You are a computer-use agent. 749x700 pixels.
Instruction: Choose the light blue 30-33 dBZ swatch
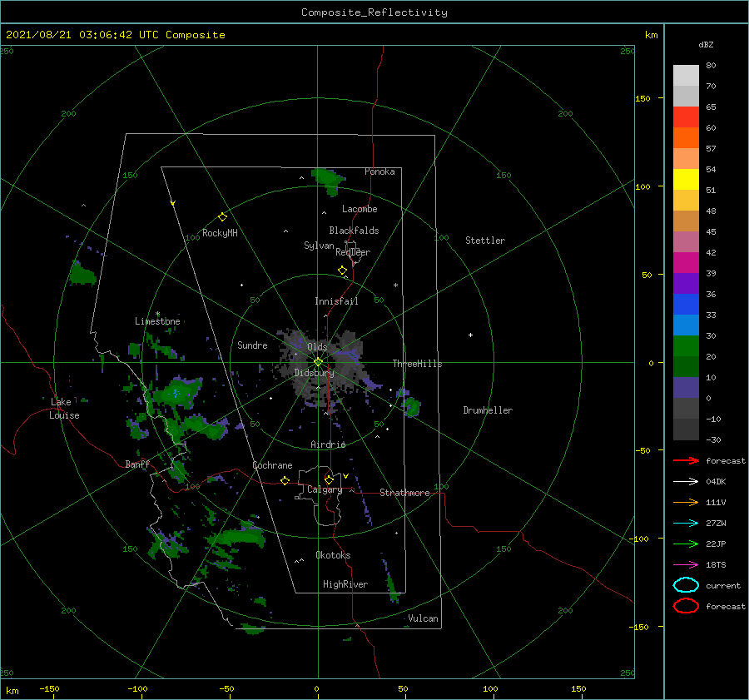tap(686, 325)
